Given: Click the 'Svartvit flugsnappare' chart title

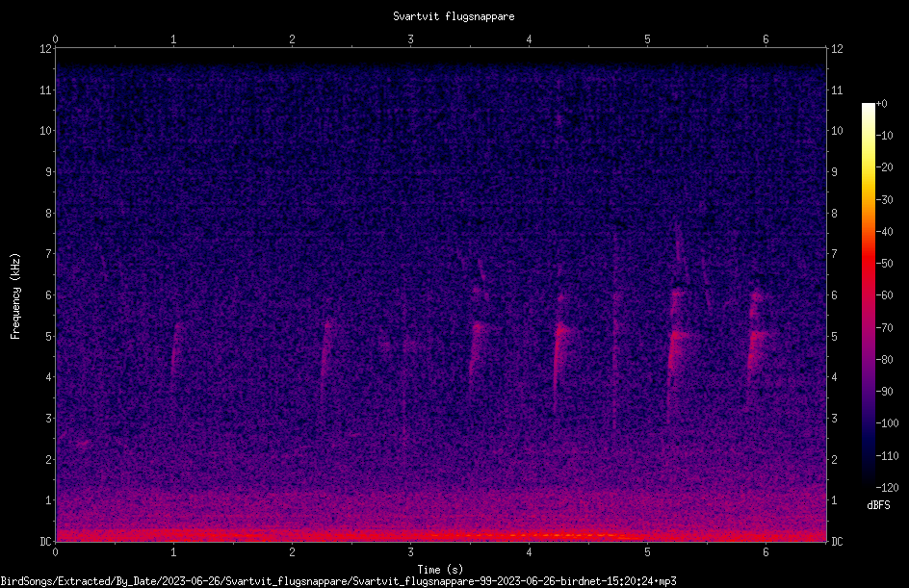Looking at the screenshot, I should coord(454,16).
